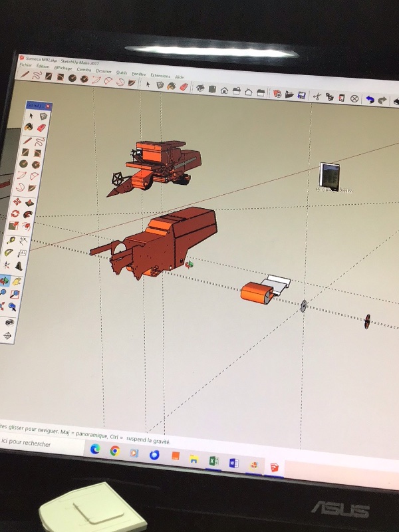
Task: Select the Protractor tool
Action: (9, 253)
